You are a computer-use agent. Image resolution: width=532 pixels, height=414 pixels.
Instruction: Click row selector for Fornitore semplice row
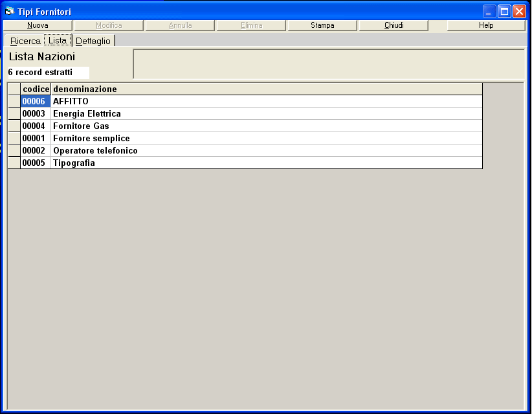click(14, 138)
